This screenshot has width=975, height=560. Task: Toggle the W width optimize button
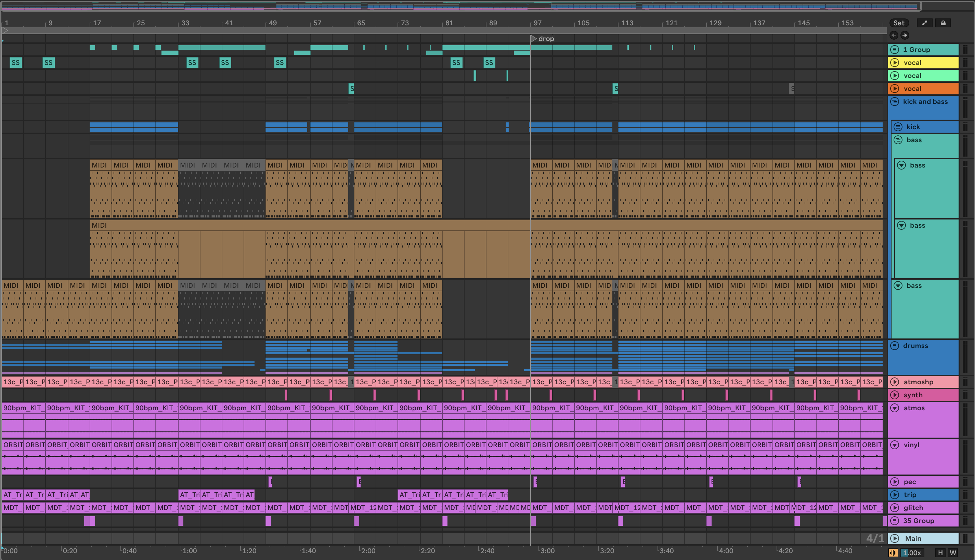pyautogui.click(x=953, y=553)
